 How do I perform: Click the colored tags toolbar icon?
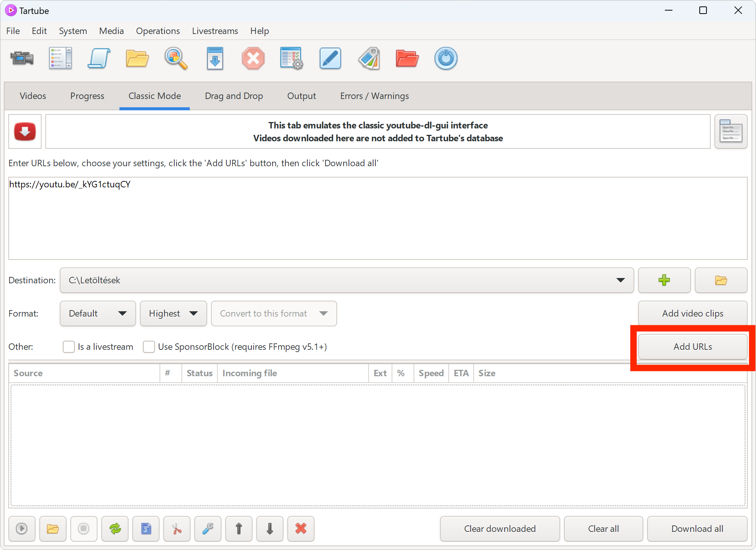pos(369,59)
